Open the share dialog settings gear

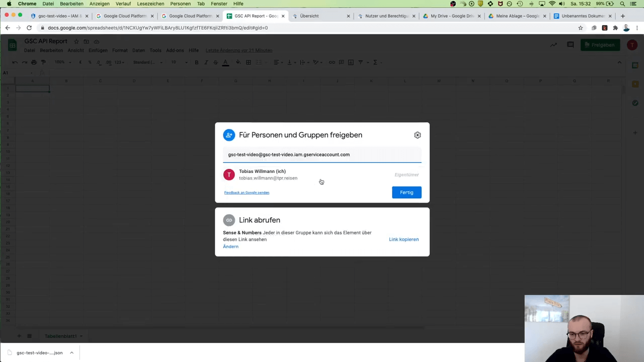click(417, 135)
